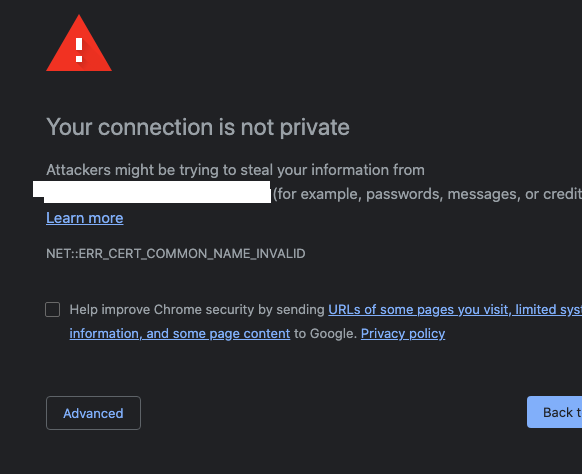Click the white exclamation mark in triangle
Image resolution: width=582 pixels, height=474 pixels.
coord(79,50)
